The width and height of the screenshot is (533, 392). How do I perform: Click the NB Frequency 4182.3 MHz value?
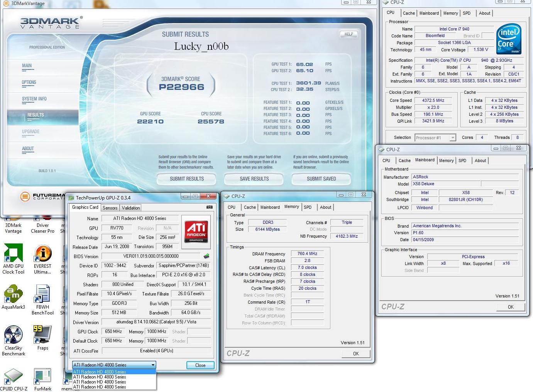347,236
